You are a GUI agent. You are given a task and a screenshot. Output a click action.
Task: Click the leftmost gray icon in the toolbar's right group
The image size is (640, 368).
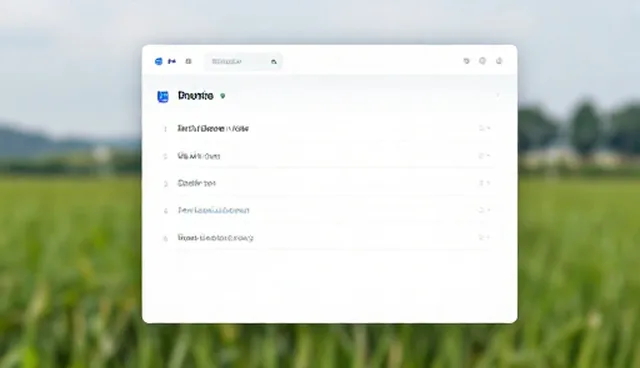tap(467, 61)
